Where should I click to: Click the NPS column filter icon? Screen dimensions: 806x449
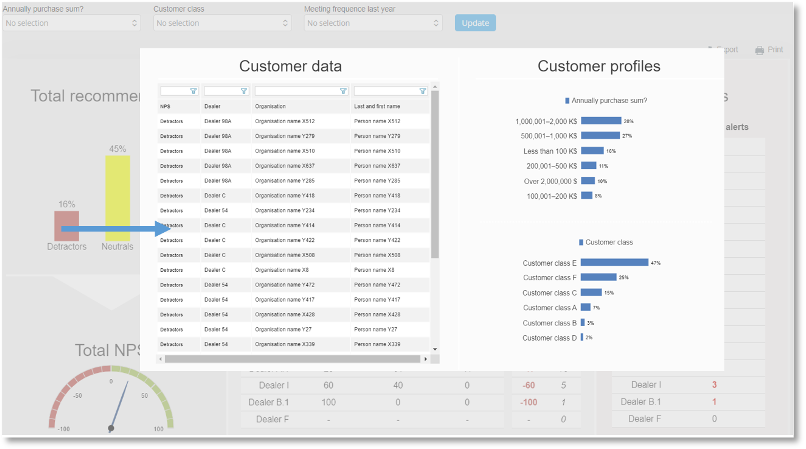[193, 91]
